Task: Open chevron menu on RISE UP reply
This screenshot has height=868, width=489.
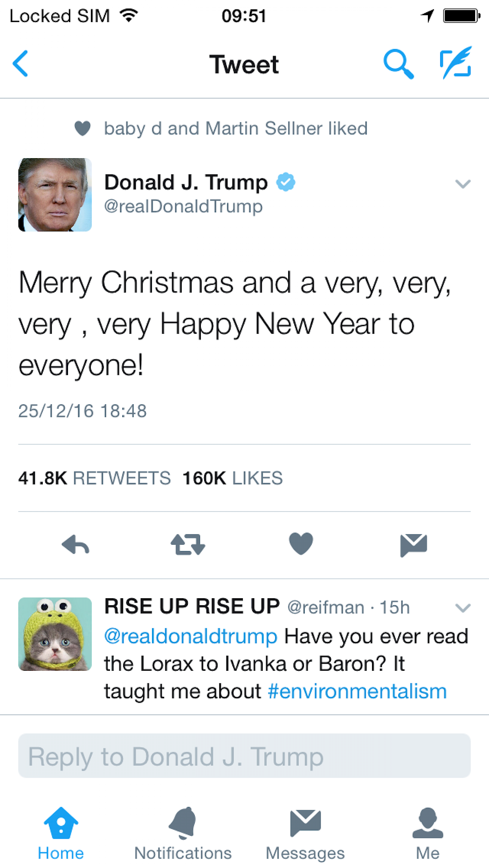Action: pyautogui.click(x=463, y=608)
